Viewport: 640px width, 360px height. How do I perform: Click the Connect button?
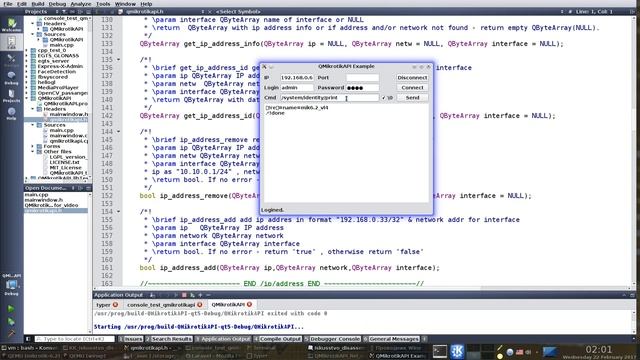[x=412, y=88]
